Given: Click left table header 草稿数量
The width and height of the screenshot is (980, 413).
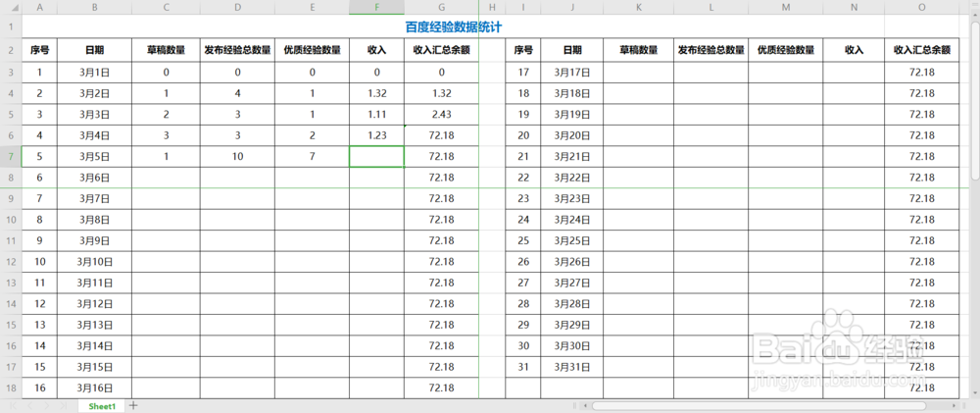Looking at the screenshot, I should pos(166,51).
